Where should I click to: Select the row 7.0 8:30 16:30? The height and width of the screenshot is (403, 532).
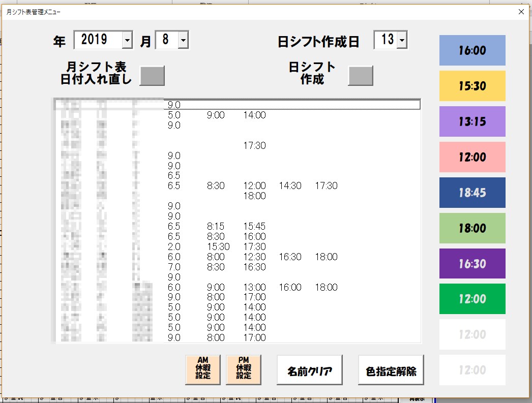pos(238,267)
